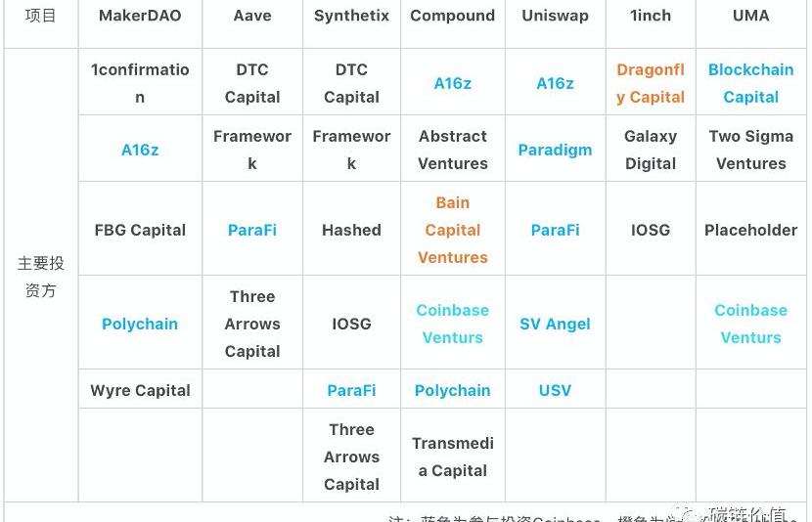Click the MakerDAO column header
Viewport: 812px width, 522px height.
[x=140, y=16]
